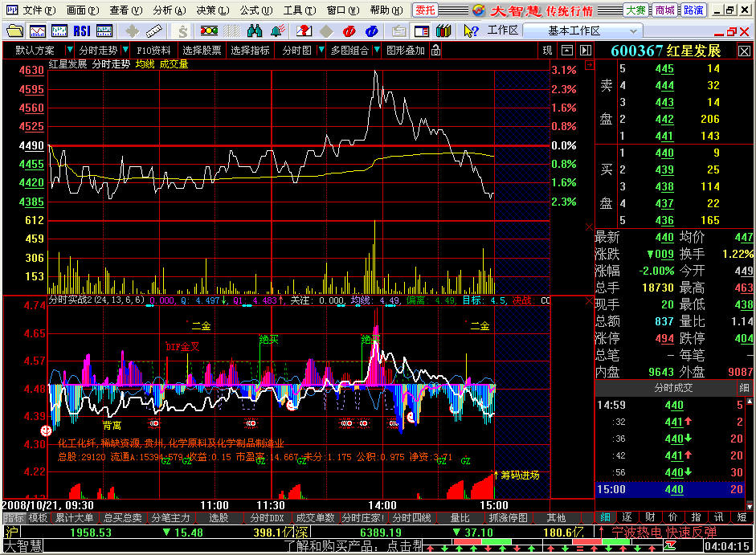
Task: Expand the 基本工作区 workspace dropdown
Action: click(633, 31)
